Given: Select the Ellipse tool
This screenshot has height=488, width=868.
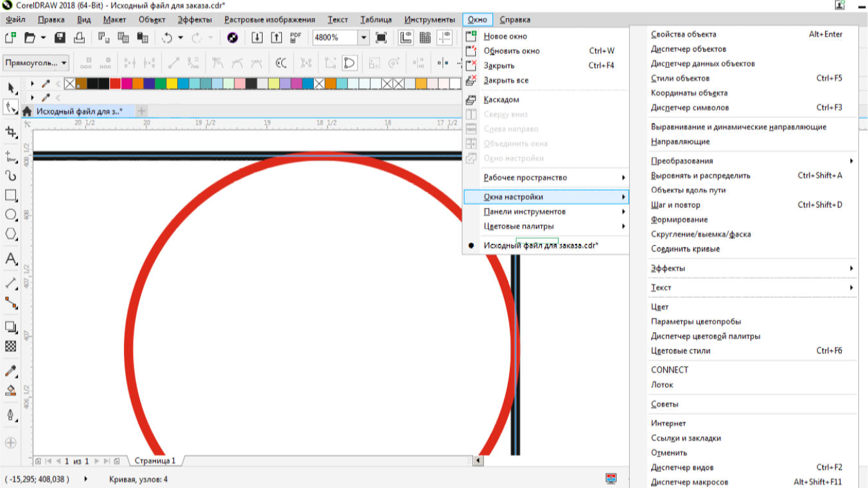Looking at the screenshot, I should 11,214.
